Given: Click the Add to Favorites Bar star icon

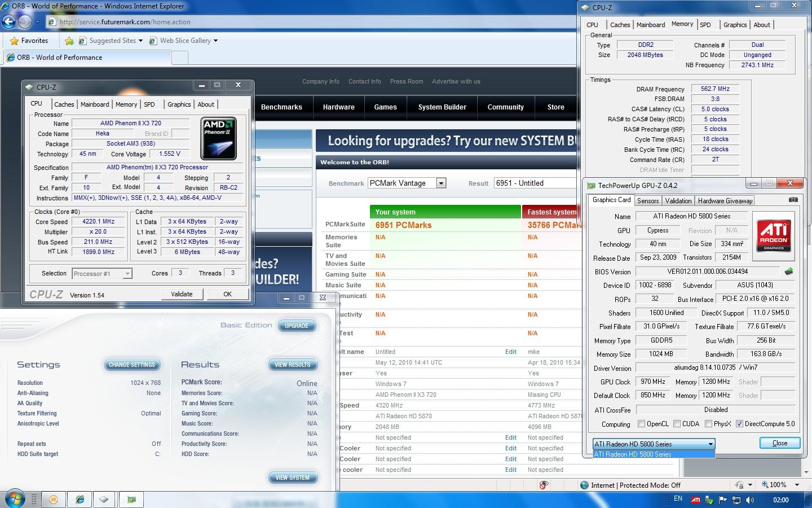Looking at the screenshot, I should pos(69,41).
